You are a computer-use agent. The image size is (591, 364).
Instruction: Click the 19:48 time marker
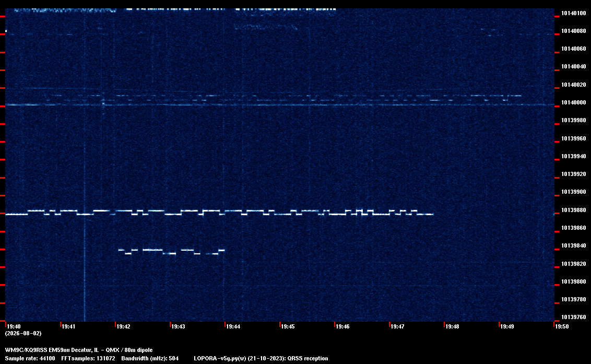click(x=452, y=326)
